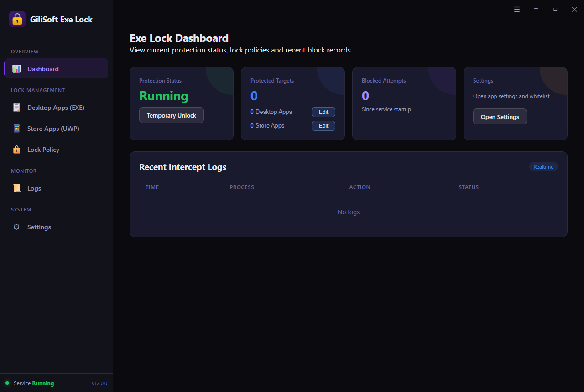Image resolution: width=584 pixels, height=392 pixels.
Task: Open the hamburger menu in title bar
Action: pos(517,9)
